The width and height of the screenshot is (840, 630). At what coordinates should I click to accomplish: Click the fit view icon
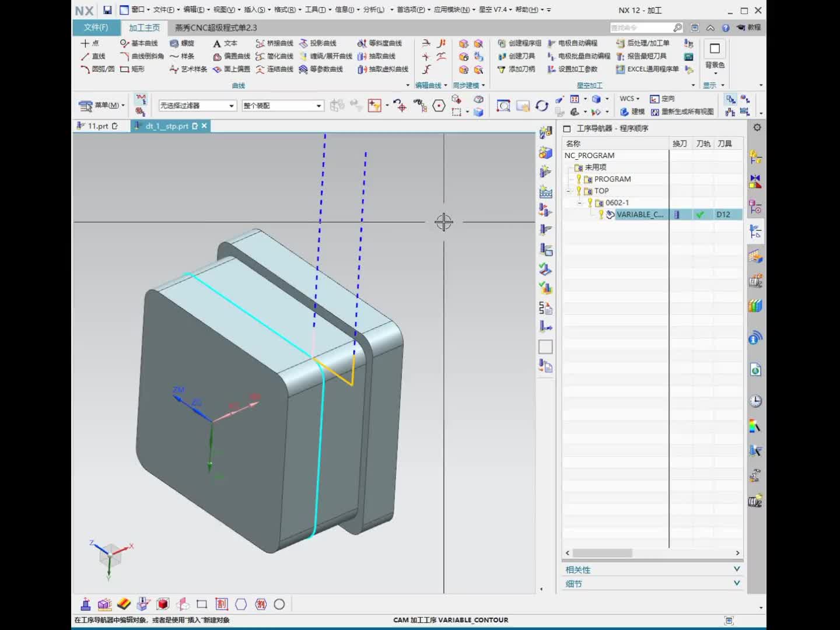503,106
